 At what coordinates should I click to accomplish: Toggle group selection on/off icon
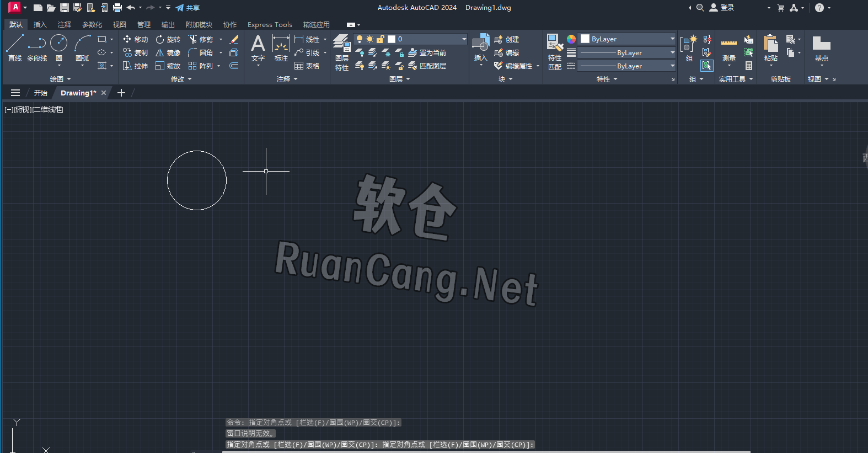(707, 66)
